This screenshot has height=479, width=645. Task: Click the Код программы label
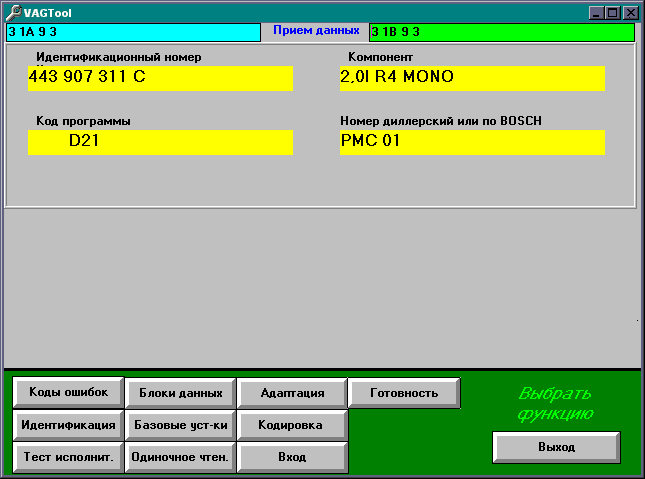pos(84,121)
